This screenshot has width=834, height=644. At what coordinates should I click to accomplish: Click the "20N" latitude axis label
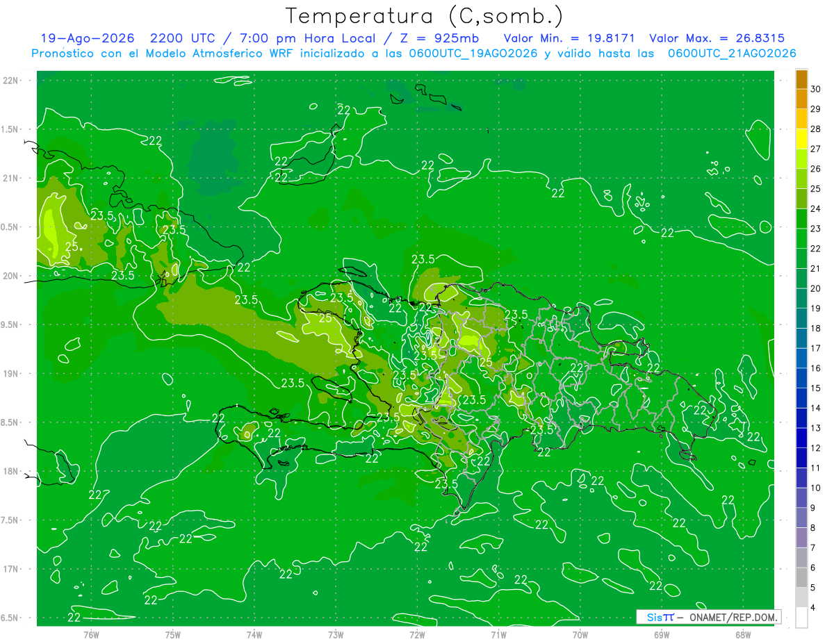[x=11, y=276]
